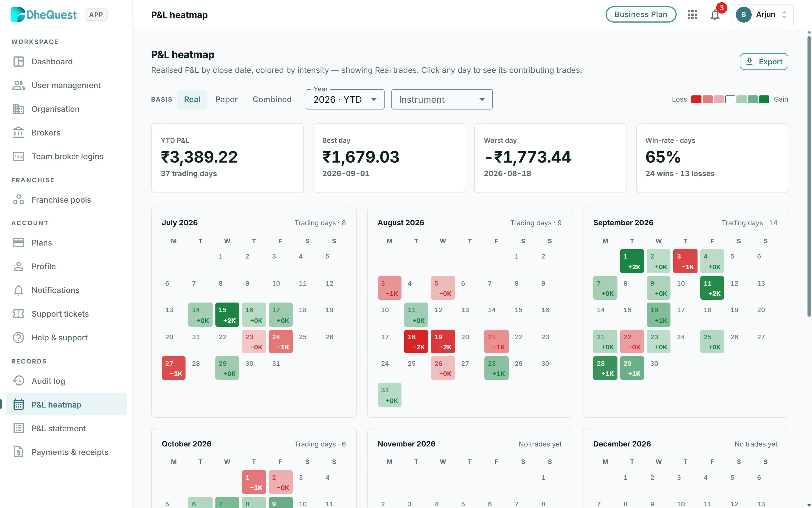
Task: Click the Audit log history icon
Action: coord(18,381)
